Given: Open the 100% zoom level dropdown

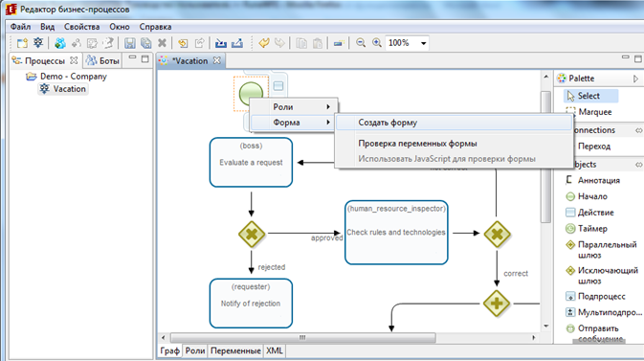Looking at the screenshot, I should click(x=423, y=43).
